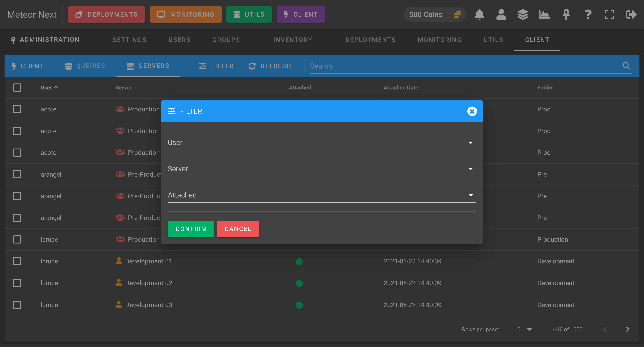
Task: Click green attached dot for Development 01
Action: (x=299, y=261)
